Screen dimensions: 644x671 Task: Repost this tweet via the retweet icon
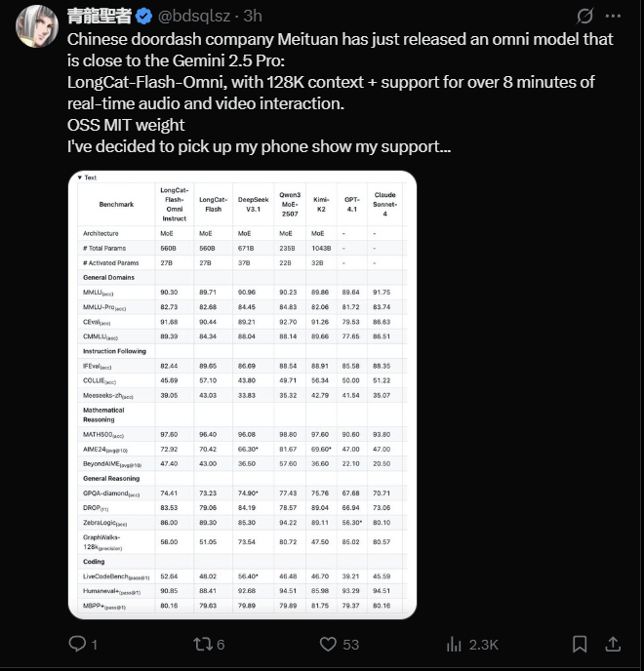(x=202, y=644)
